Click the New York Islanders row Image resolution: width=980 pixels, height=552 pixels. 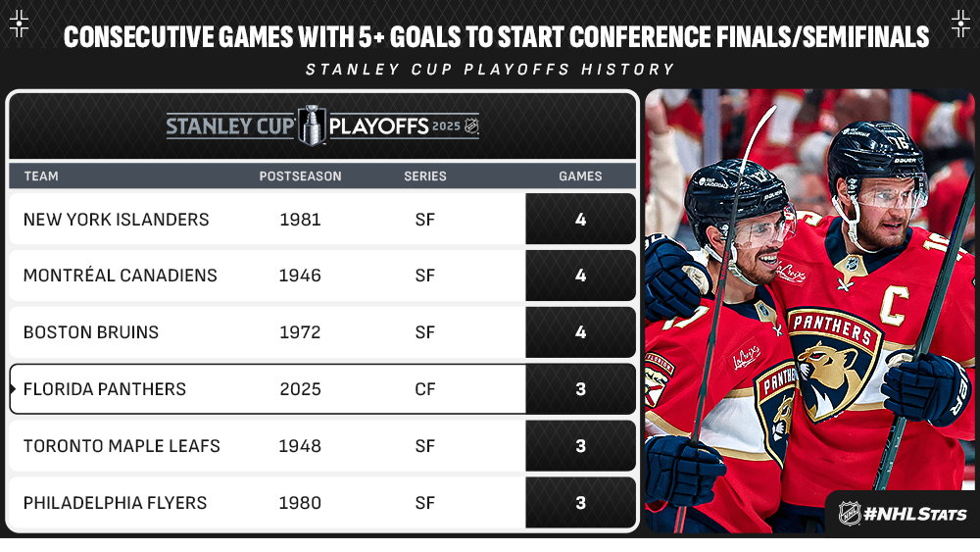(322, 219)
